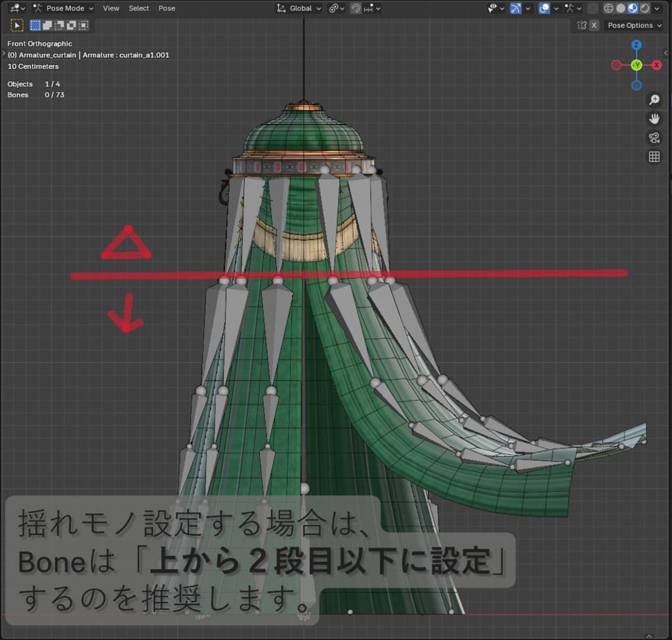Toggle X-Ray shading mode
Screen dimensions: 672x640
pos(593,8)
